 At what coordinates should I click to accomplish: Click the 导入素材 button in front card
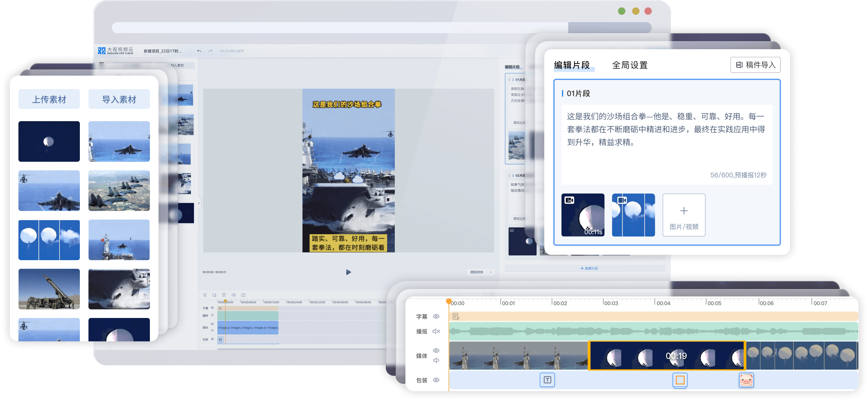point(119,99)
